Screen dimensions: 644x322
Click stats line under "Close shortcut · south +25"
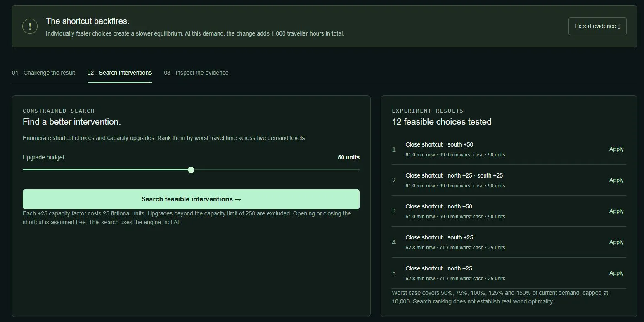pos(455,248)
